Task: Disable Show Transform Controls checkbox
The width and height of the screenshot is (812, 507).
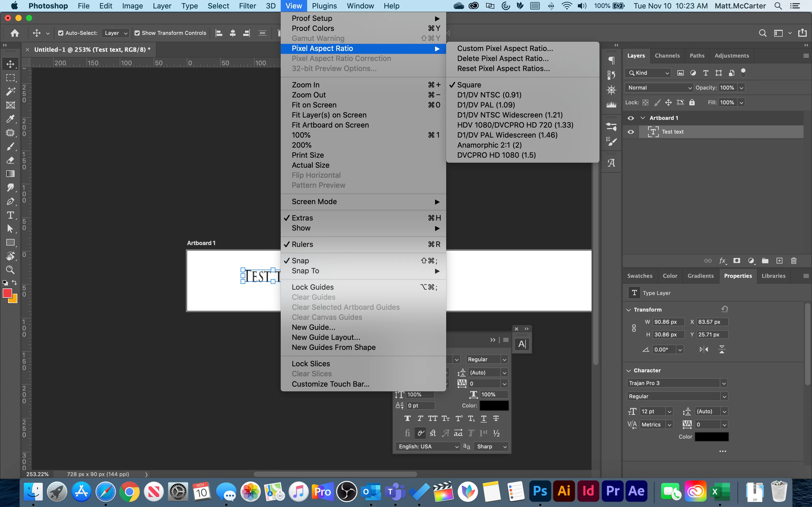Action: [137, 33]
